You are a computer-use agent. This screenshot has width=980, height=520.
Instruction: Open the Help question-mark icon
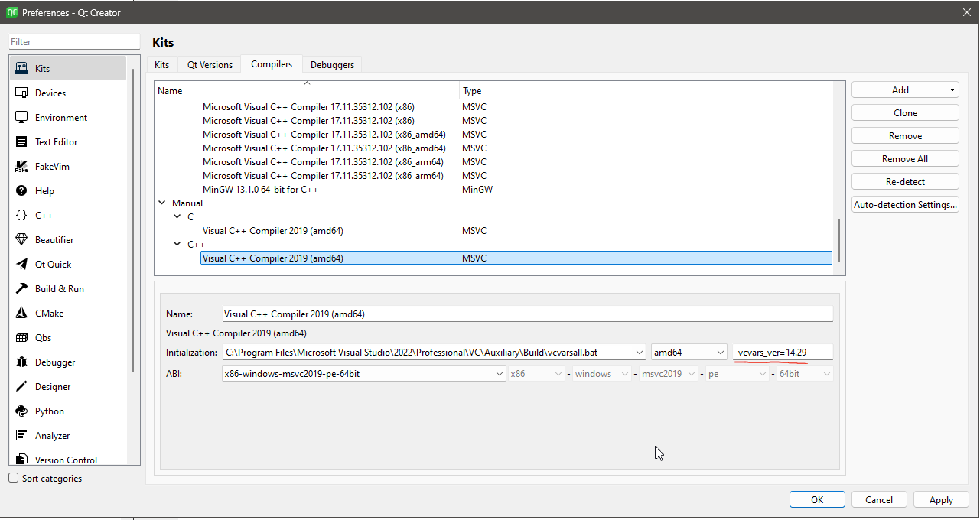tap(21, 190)
